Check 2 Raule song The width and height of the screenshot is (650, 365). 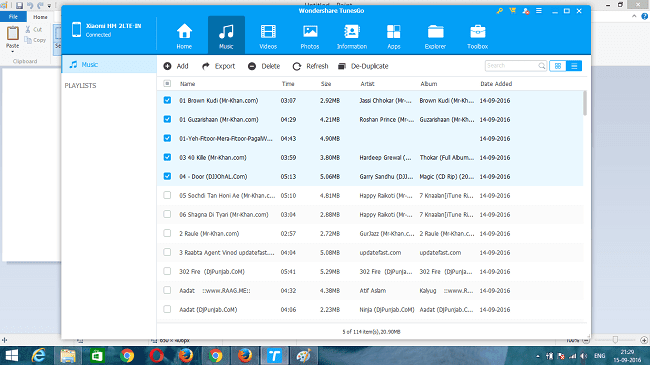pyautogui.click(x=167, y=233)
